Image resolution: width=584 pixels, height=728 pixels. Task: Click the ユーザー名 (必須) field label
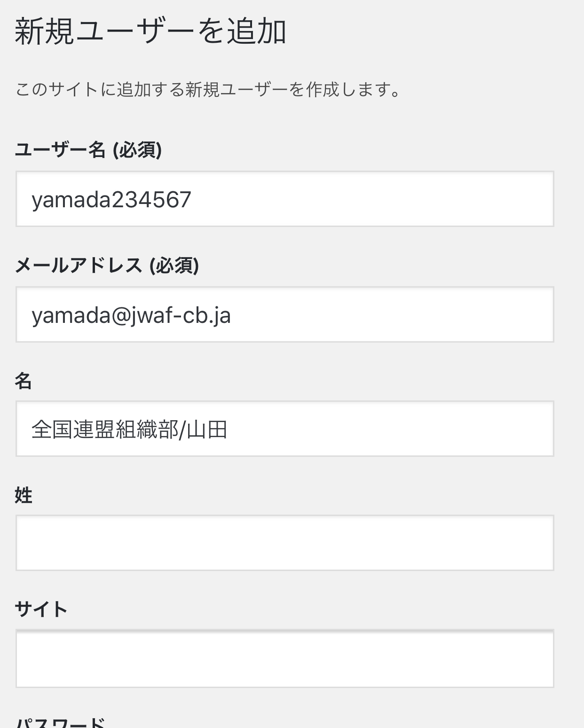tap(88, 150)
